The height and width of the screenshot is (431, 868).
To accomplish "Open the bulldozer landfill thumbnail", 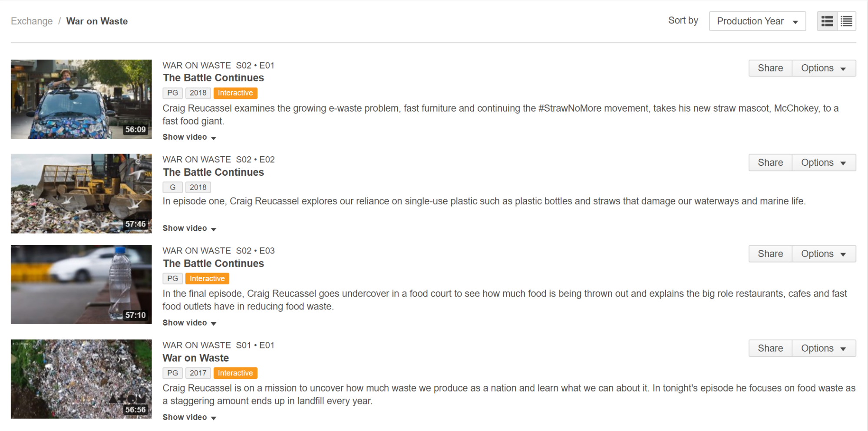I will pos(81,194).
